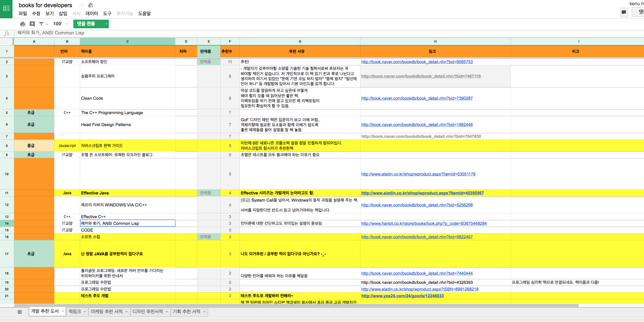The image size is (644, 322).
Task: Open the 퀵링크 tab arrow menu
Action: 85,312
